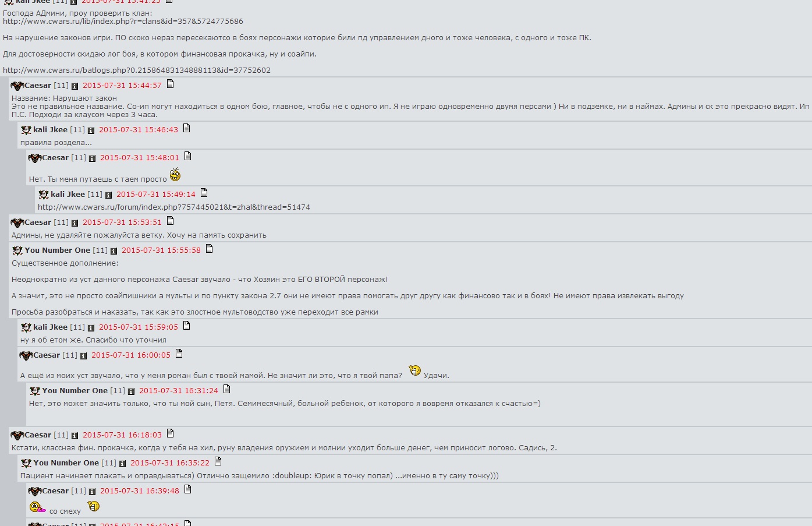Open the batlogs.php battle log link
This screenshot has width=812, height=526.
pos(137,70)
